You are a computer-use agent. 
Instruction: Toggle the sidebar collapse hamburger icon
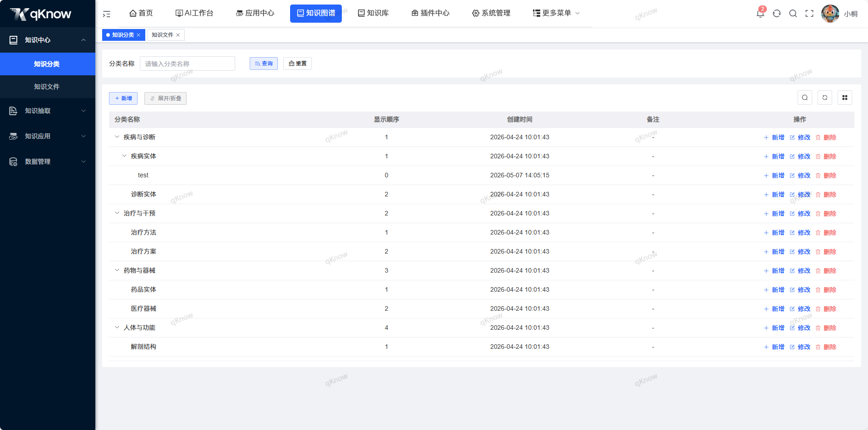[x=107, y=14]
